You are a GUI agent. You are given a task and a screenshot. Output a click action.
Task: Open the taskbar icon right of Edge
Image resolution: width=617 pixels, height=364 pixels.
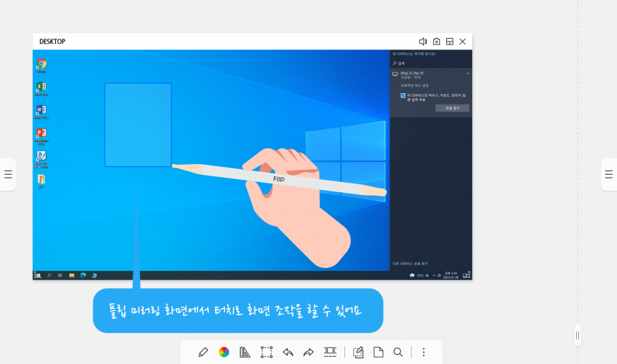pyautogui.click(x=95, y=276)
